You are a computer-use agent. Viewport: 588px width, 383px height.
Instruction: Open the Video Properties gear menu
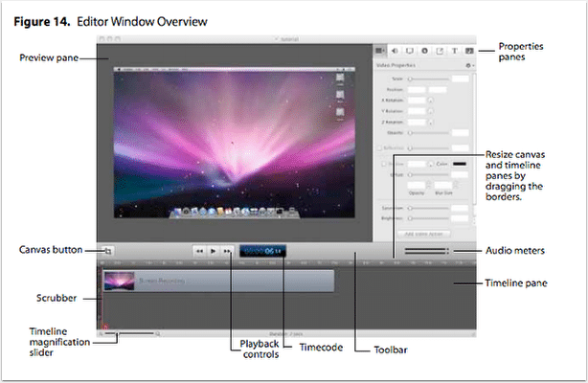(469, 65)
